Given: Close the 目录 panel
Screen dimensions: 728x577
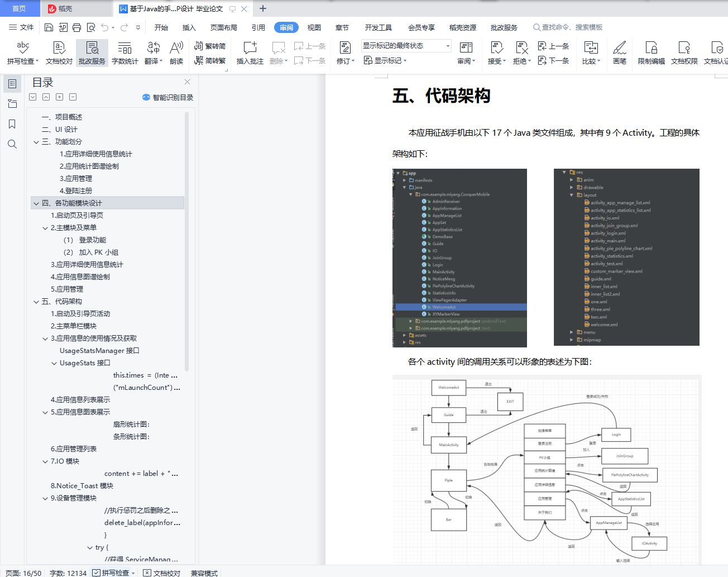Looking at the screenshot, I should tap(187, 82).
